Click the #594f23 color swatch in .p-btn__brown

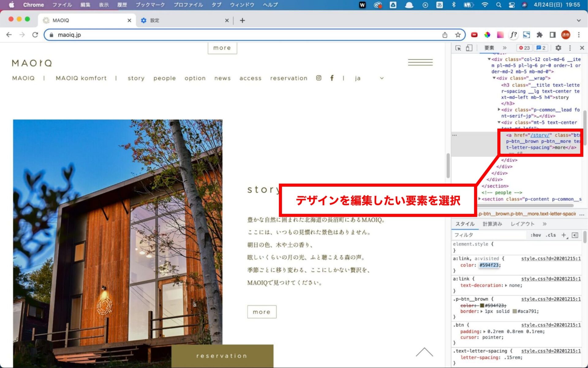[482, 305]
